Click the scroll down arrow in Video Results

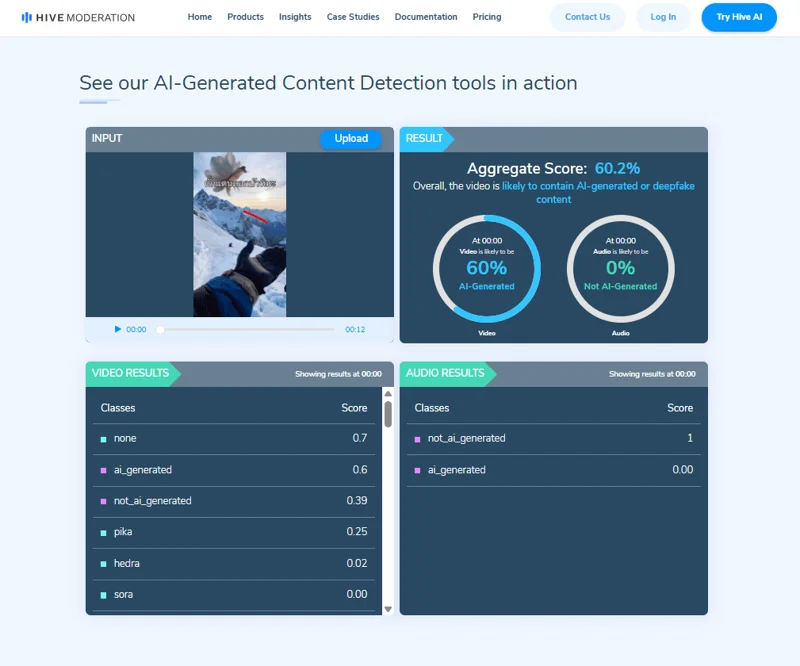(388, 609)
